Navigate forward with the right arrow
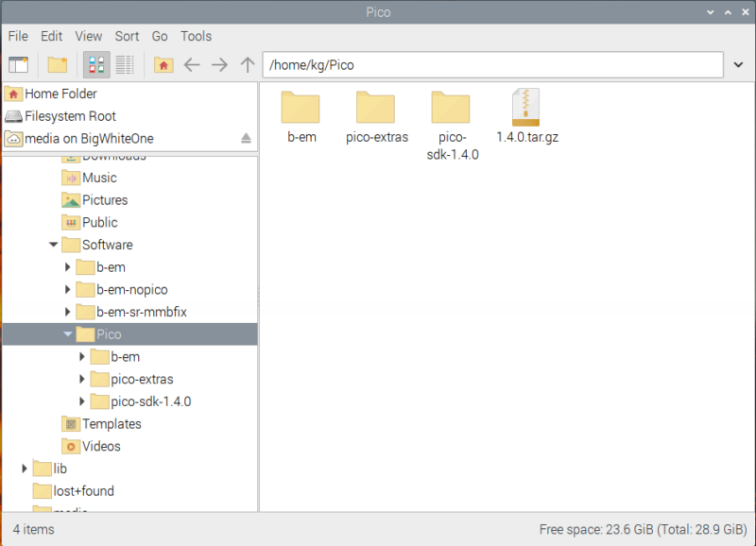The height and width of the screenshot is (546, 756). [219, 64]
